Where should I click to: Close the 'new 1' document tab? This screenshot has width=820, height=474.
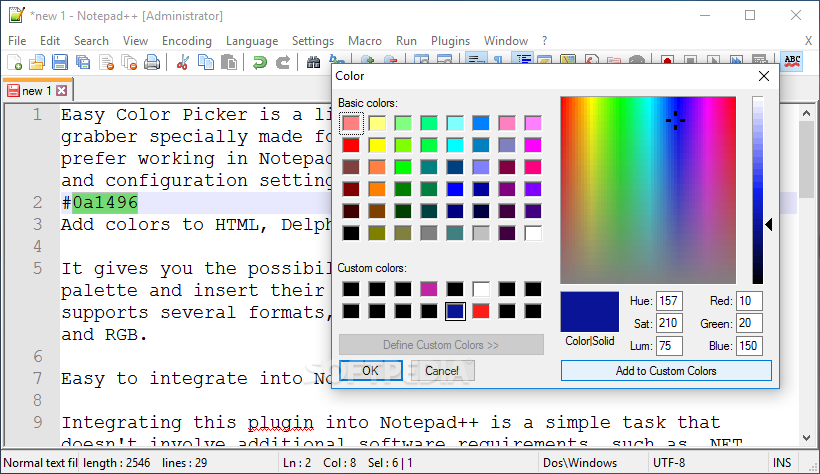[x=62, y=90]
